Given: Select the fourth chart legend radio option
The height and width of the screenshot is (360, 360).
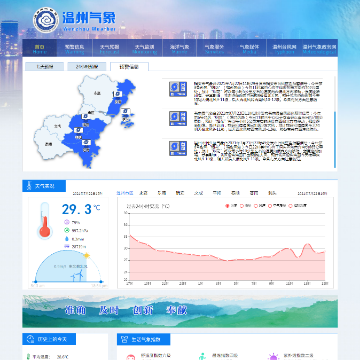Looking at the screenshot, I should (x=270, y=206).
